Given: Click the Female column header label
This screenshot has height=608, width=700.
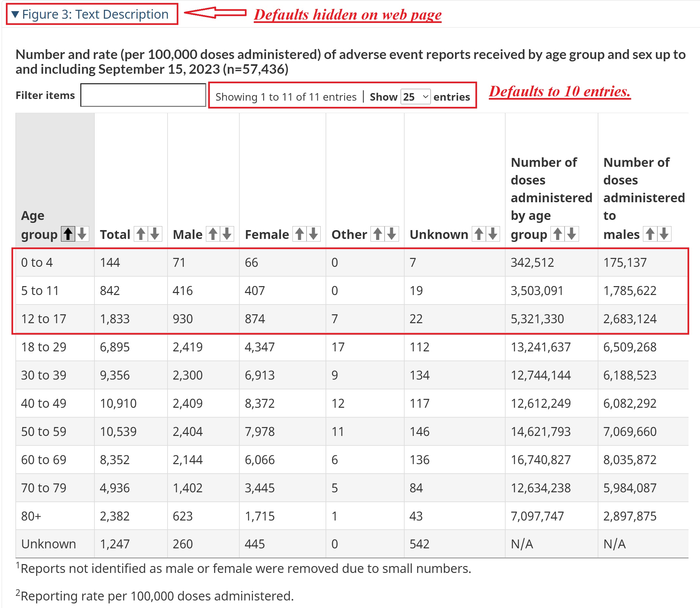Looking at the screenshot, I should [267, 234].
